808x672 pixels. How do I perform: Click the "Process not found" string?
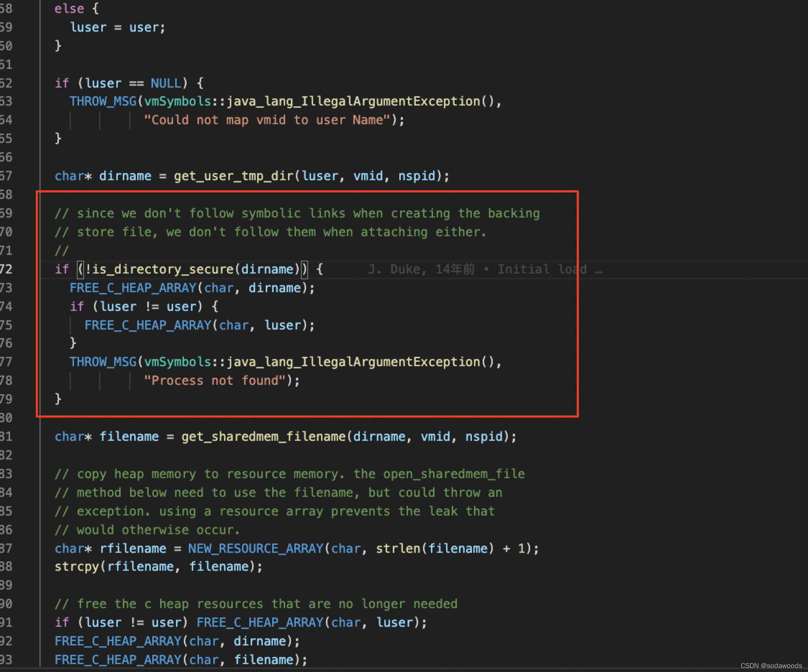point(215,381)
